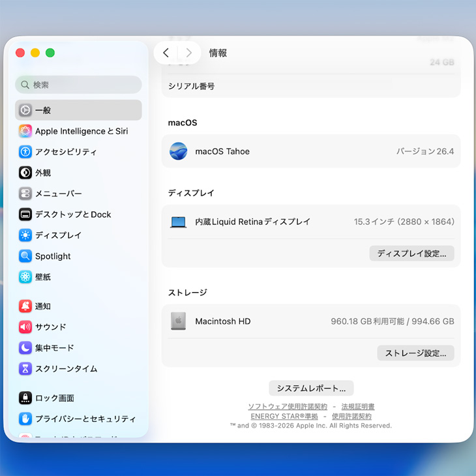Select 集中モード in the sidebar
Image resolution: width=476 pixels, height=476 pixels.
point(55,348)
